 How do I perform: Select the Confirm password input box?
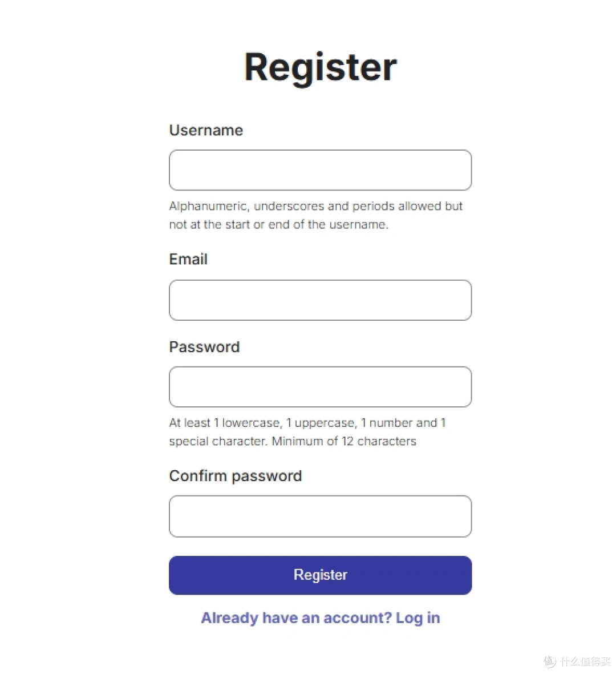320,516
